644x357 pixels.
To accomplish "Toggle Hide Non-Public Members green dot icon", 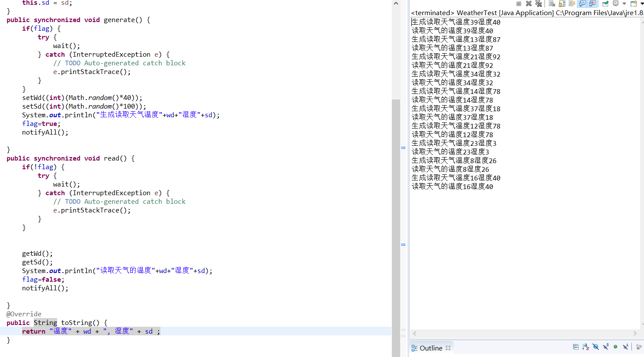I will pyautogui.click(x=615, y=347).
